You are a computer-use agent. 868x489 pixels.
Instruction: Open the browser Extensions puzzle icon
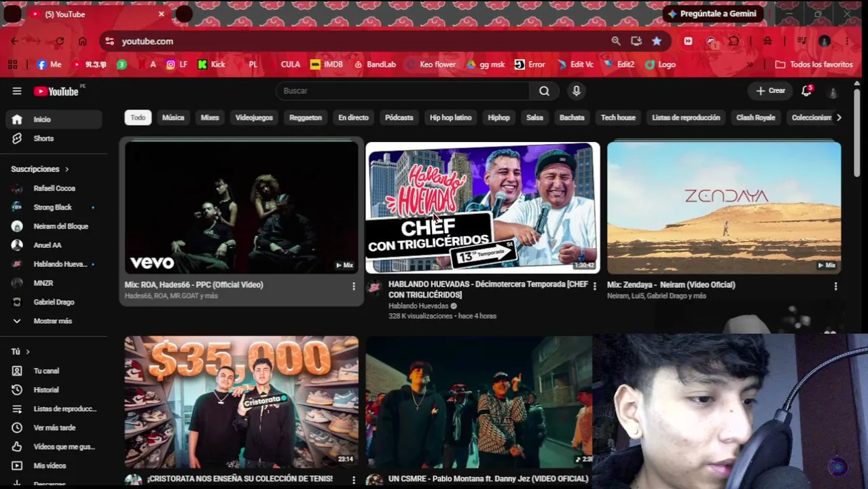click(x=734, y=41)
